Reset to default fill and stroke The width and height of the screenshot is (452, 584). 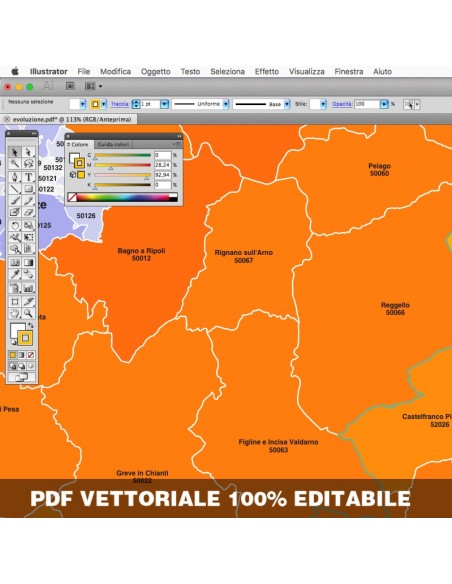[x=13, y=342]
